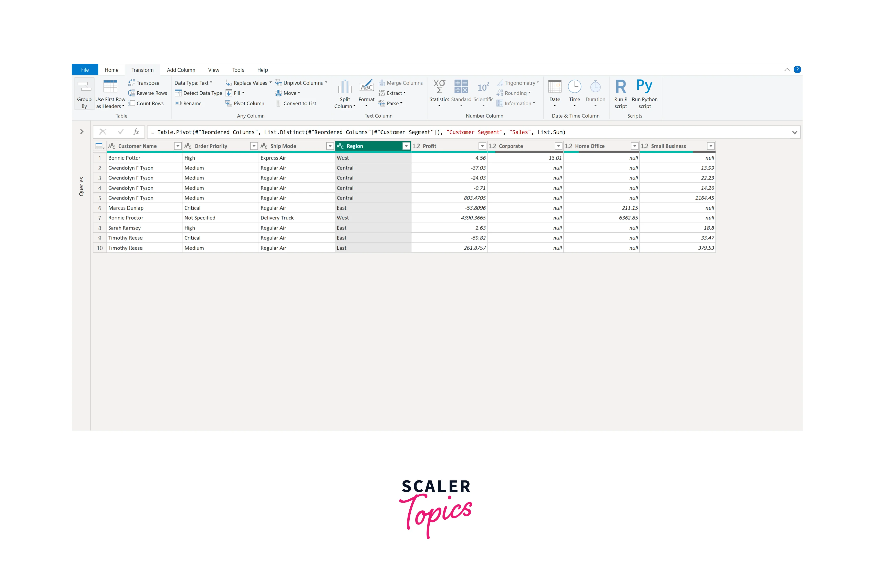This screenshot has width=871, height=588.
Task: Click the formula bar fx button
Action: coord(137,132)
